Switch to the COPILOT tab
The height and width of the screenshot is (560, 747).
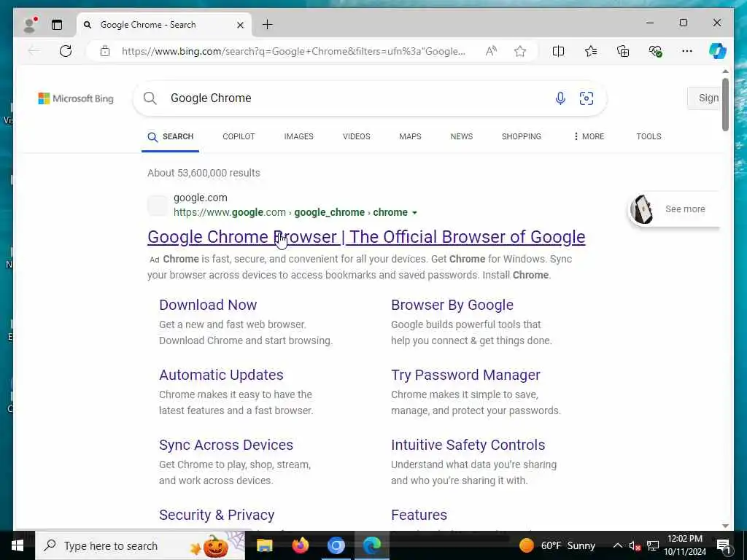point(239,136)
